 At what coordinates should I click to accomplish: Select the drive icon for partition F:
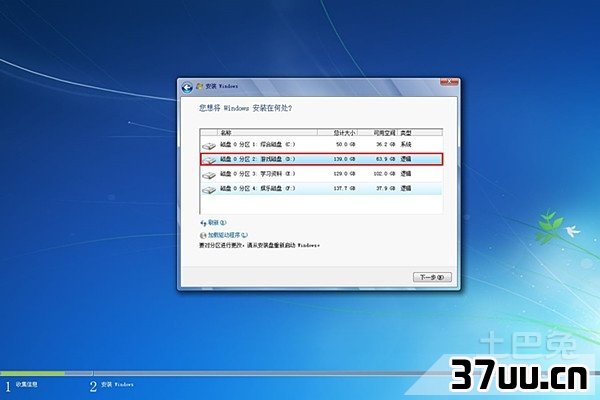(209, 189)
